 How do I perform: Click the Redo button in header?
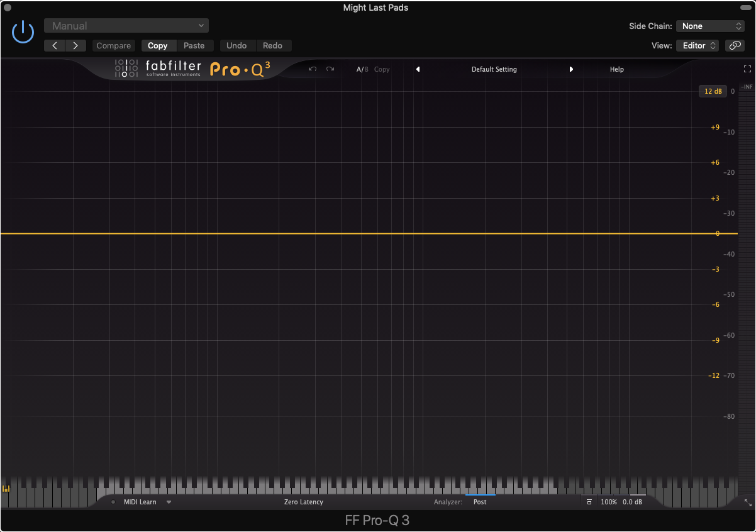pyautogui.click(x=273, y=45)
